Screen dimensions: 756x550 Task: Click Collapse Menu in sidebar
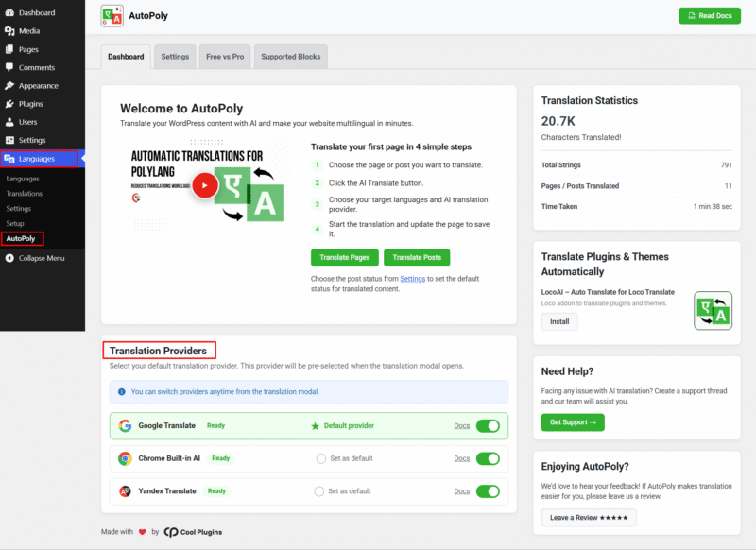point(43,258)
